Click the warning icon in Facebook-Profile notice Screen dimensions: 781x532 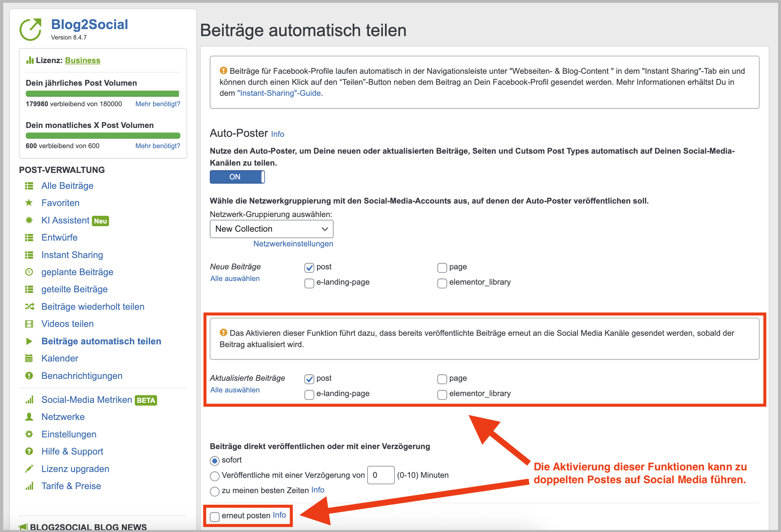pos(224,70)
